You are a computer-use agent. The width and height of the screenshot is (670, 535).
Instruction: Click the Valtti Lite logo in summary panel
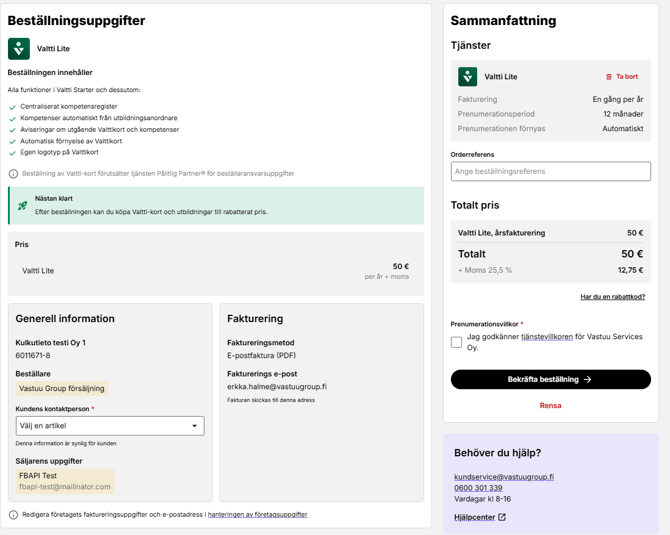[467, 76]
